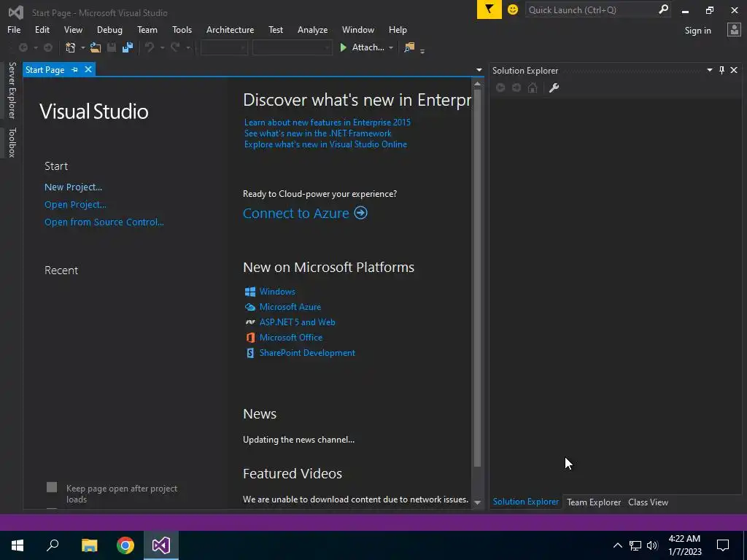Expand the New Project dropdown arrow

pos(82,47)
